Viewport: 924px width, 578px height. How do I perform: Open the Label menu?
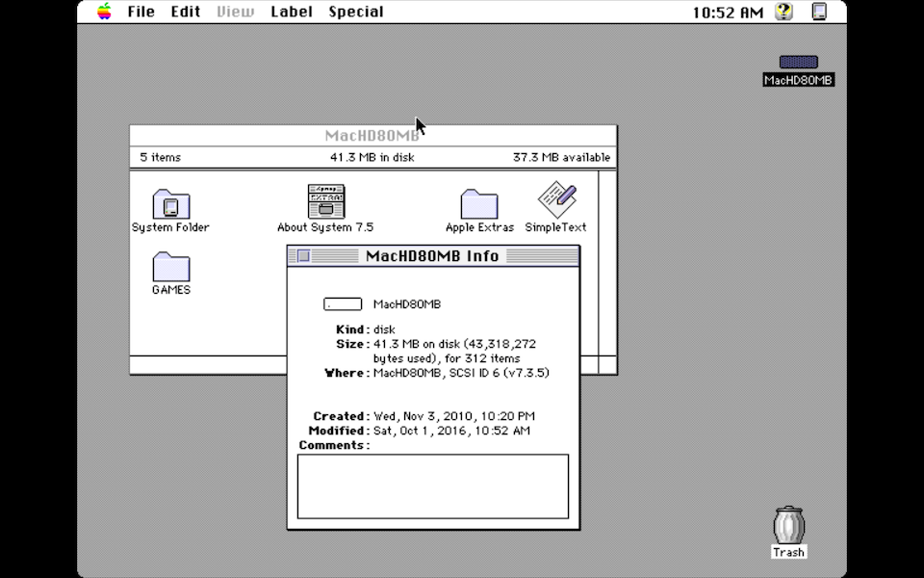291,12
